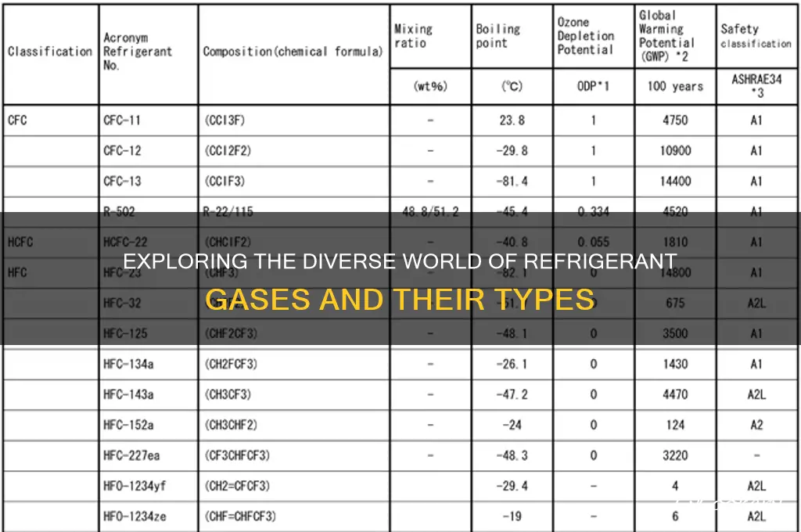Click boiling point value '-26.1'
This screenshot has height=532, width=801.
[x=512, y=364]
